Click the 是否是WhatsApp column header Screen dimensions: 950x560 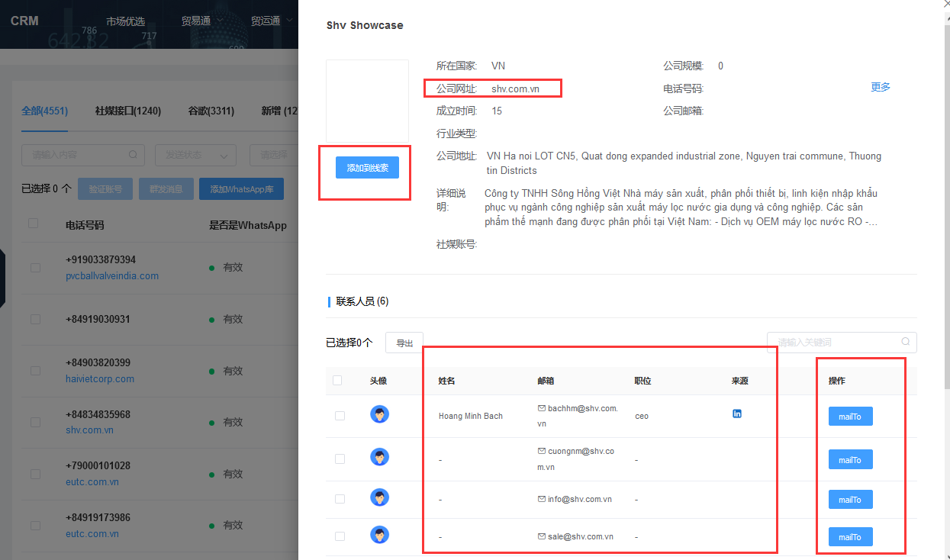click(x=248, y=225)
